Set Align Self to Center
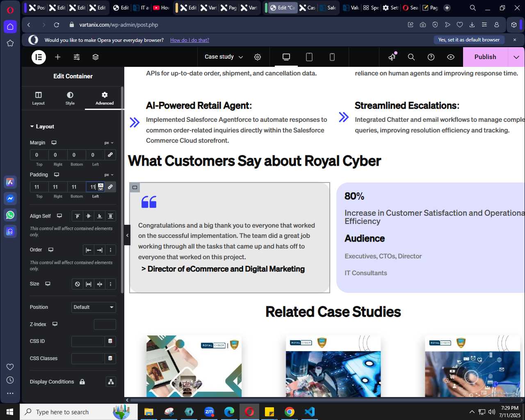This screenshot has width=525, height=420. [88, 216]
